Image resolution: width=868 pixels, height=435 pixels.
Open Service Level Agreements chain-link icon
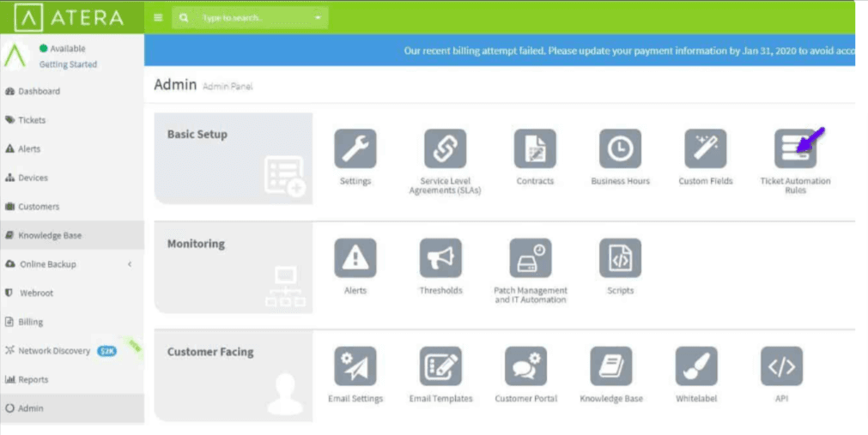click(445, 148)
